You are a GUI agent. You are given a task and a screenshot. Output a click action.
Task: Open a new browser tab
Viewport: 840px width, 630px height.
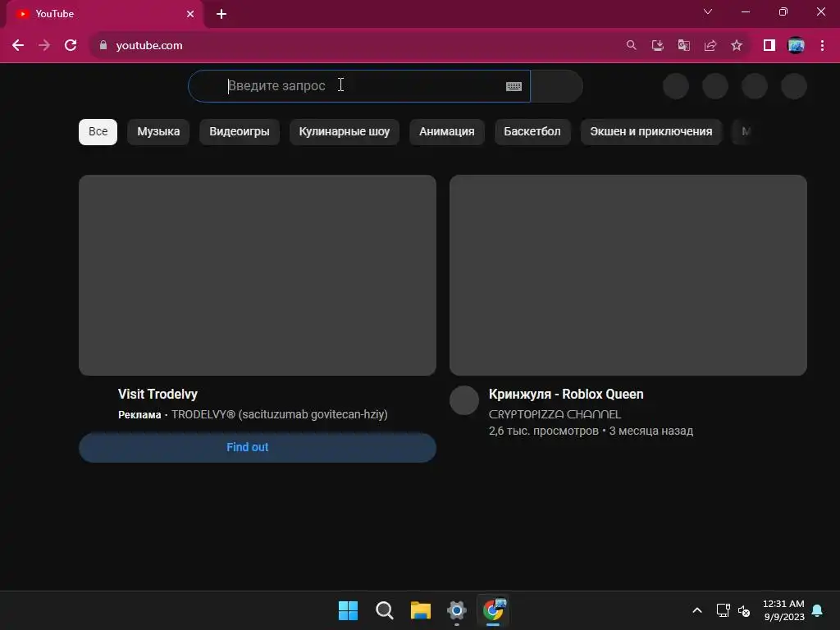(x=221, y=14)
